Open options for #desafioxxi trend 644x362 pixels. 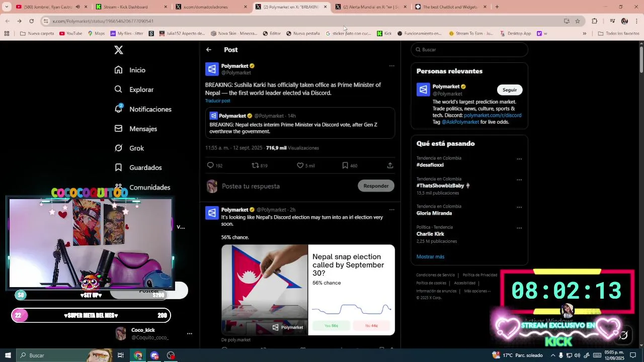tap(519, 159)
